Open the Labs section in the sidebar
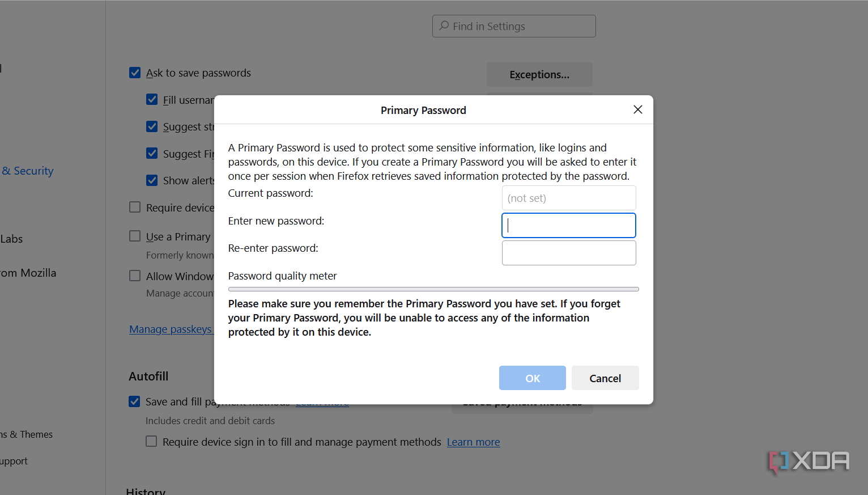This screenshot has height=495, width=868. 11,239
